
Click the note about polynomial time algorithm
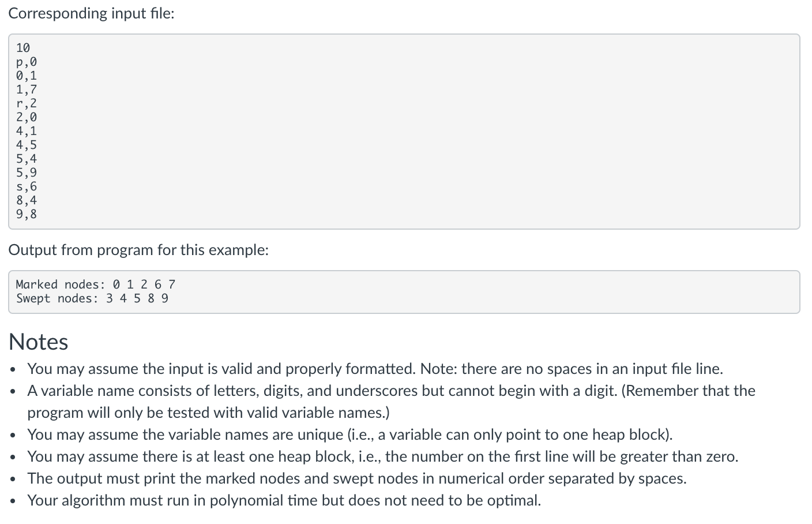(x=284, y=500)
